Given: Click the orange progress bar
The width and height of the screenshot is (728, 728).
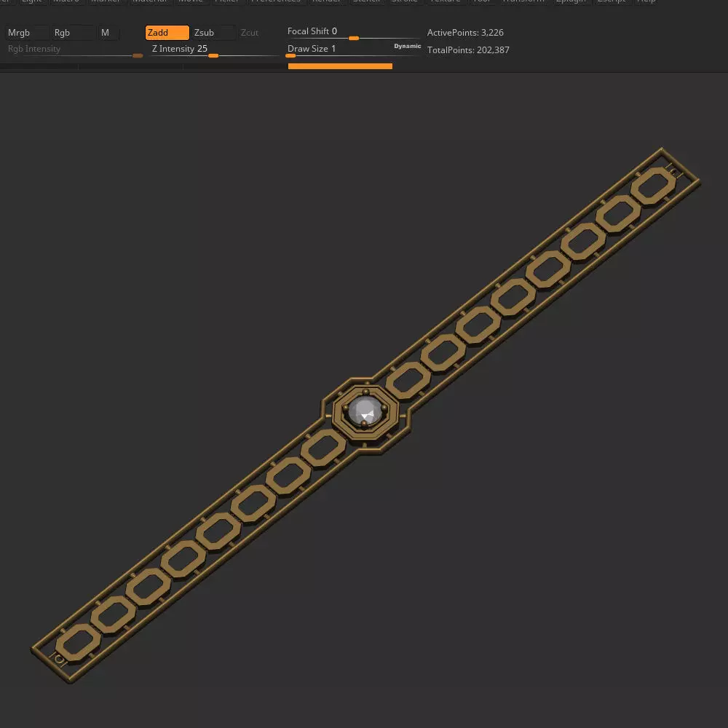Looking at the screenshot, I should click(340, 66).
